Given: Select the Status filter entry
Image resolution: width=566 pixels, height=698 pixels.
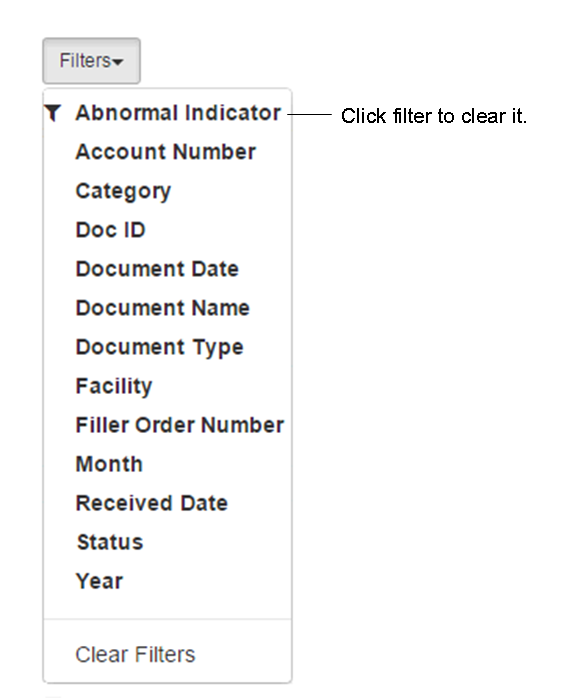Looking at the screenshot, I should pyautogui.click(x=110, y=542).
